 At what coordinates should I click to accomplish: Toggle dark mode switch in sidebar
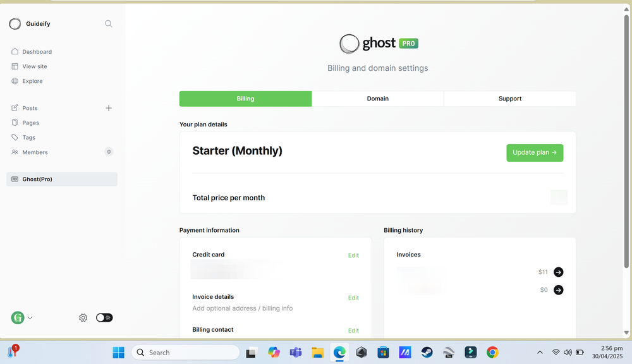(x=104, y=318)
